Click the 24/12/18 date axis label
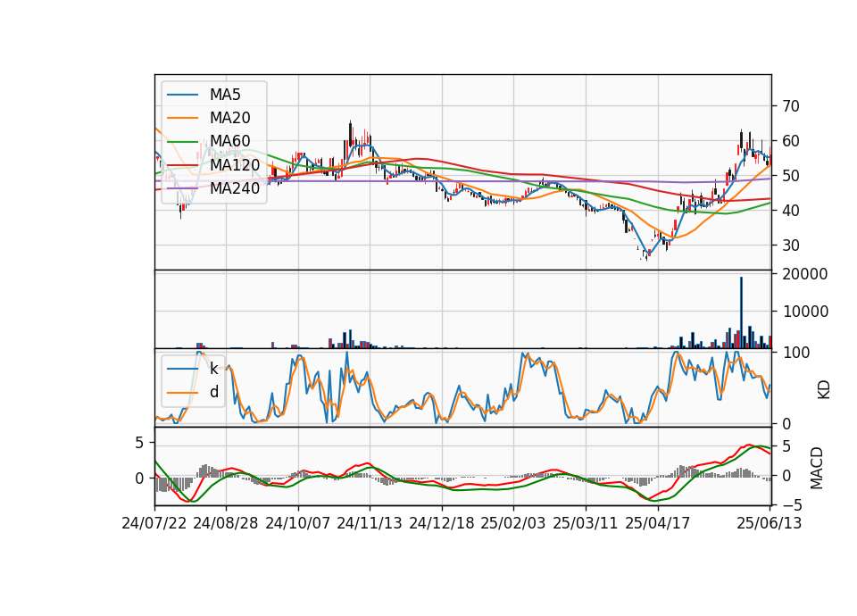Image resolution: width=857 pixels, height=616 pixels. pos(442,523)
